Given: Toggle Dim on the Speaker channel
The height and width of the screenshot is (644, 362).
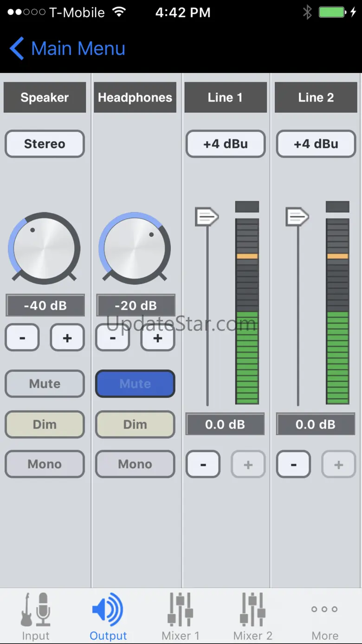Looking at the screenshot, I should coord(45,424).
